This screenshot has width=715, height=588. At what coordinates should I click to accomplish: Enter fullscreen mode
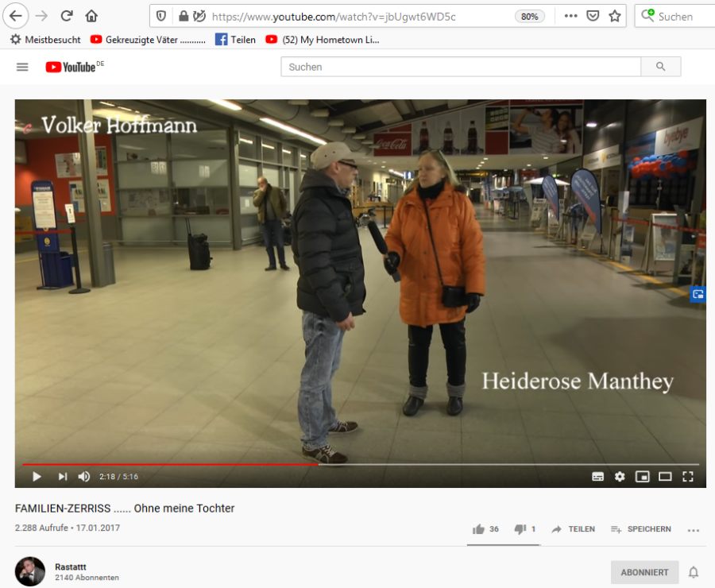688,477
